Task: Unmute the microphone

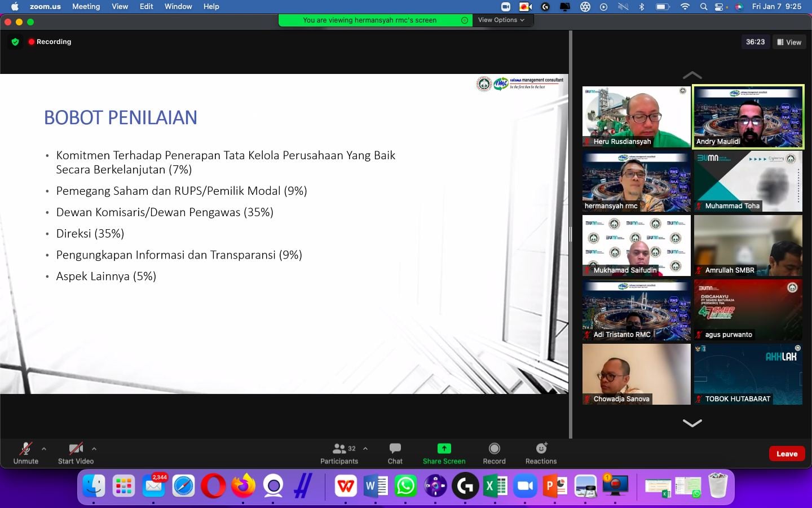Action: point(26,449)
